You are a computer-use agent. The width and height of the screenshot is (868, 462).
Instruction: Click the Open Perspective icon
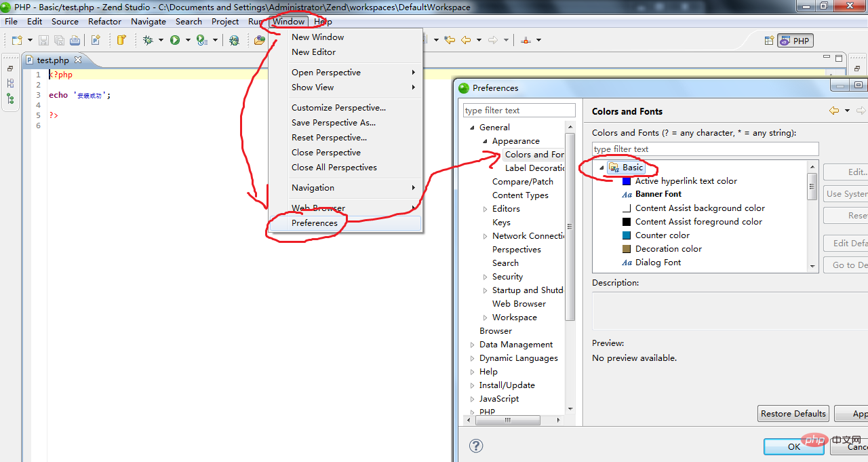[769, 41]
